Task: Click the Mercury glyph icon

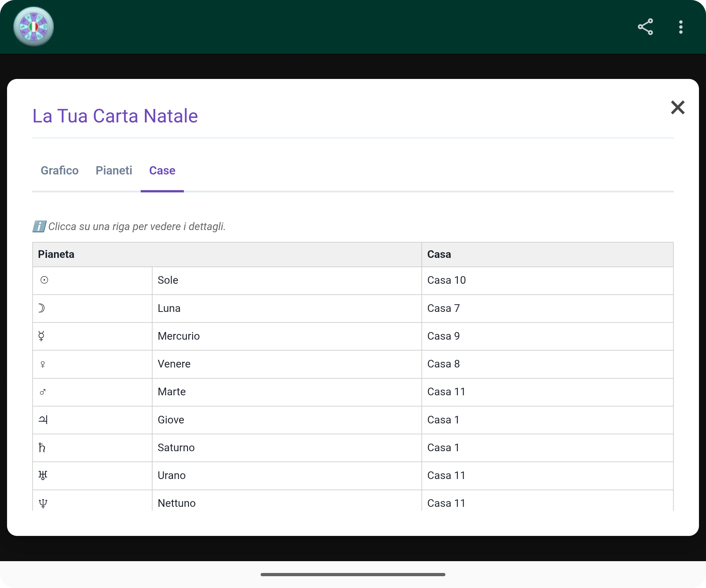Action: (x=41, y=336)
